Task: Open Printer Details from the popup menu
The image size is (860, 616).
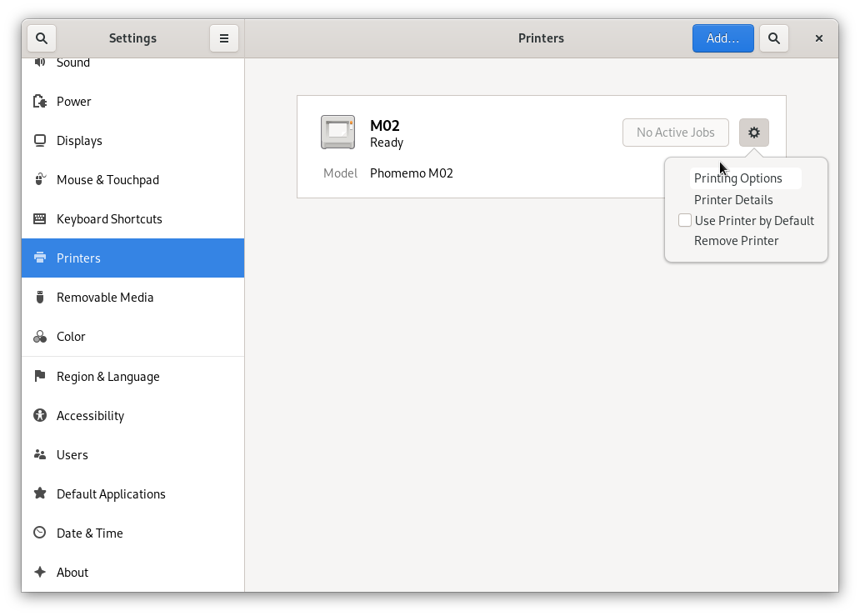Action: tap(733, 200)
